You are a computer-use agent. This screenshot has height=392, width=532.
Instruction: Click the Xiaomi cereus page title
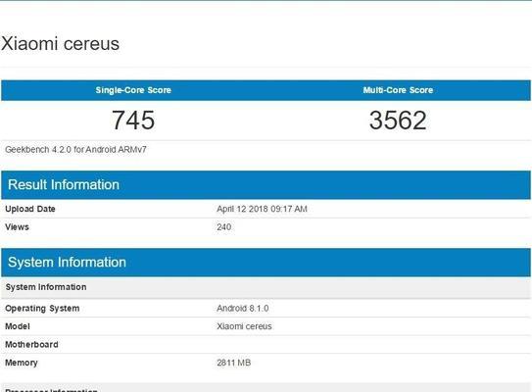click(x=61, y=44)
